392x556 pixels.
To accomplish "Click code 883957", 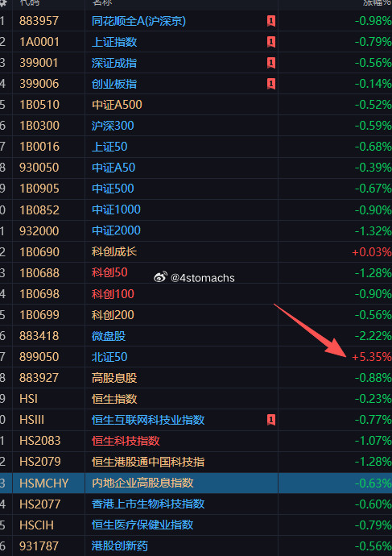I will [x=39, y=21].
